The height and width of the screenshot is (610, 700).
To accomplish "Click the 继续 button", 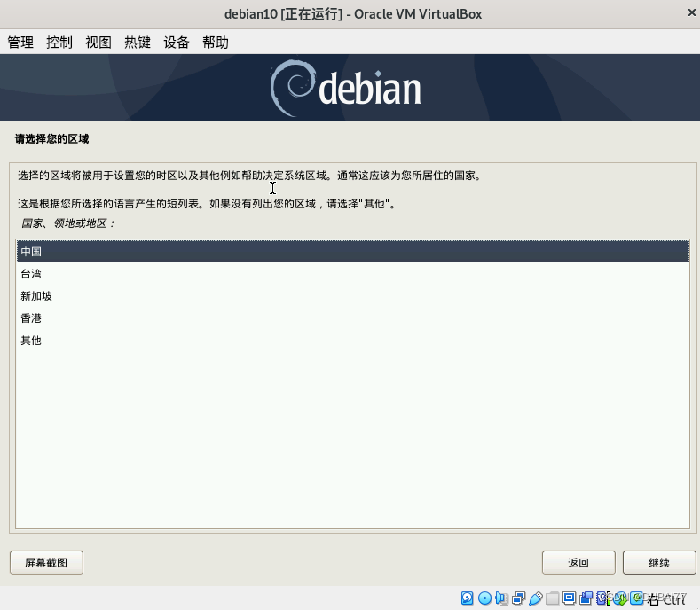I will [x=659, y=562].
